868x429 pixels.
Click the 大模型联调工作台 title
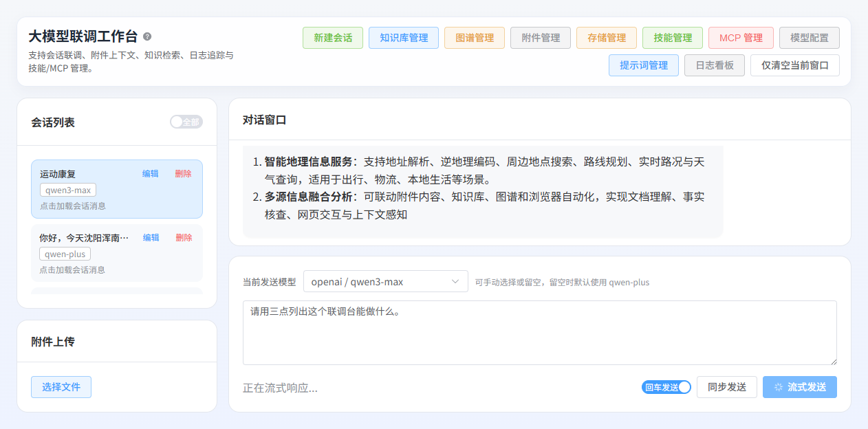click(x=83, y=37)
